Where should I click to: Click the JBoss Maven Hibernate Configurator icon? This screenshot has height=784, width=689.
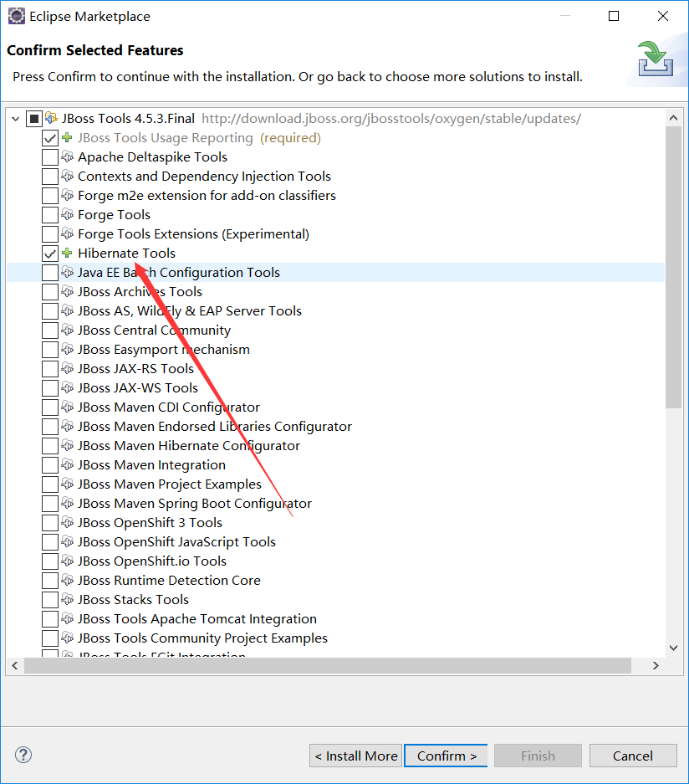(68, 445)
